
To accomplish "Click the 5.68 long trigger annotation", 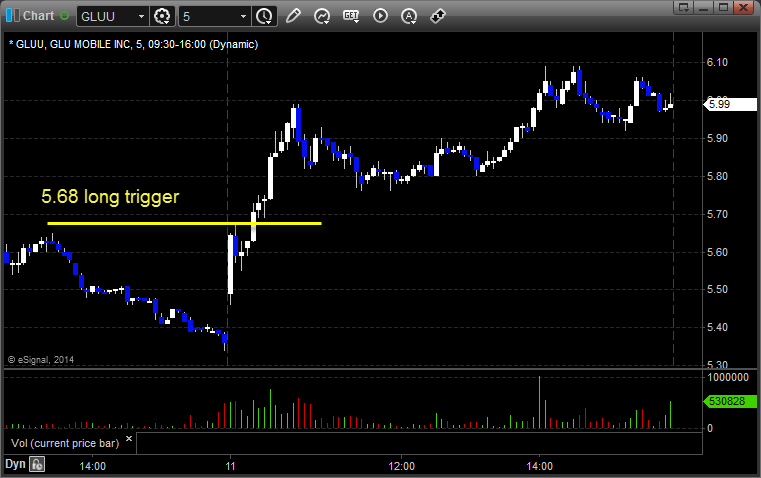I will [x=110, y=197].
